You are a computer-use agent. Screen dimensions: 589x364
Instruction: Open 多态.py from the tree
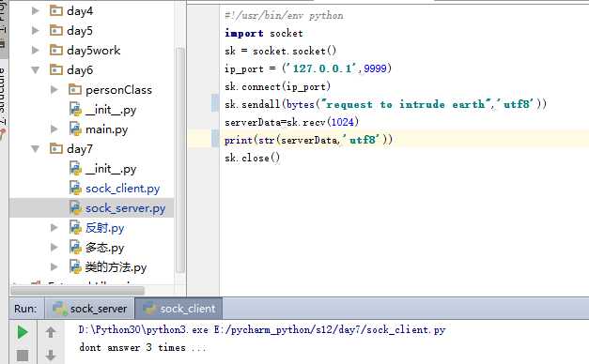coord(105,248)
